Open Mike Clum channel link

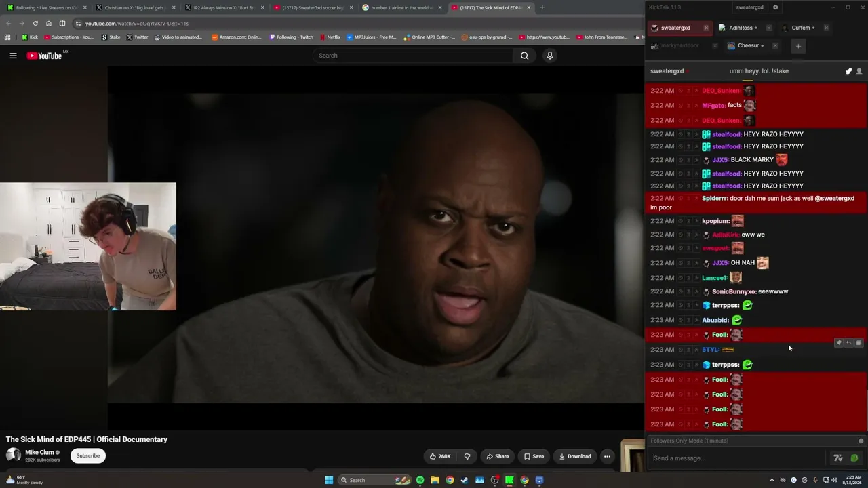coord(39,452)
